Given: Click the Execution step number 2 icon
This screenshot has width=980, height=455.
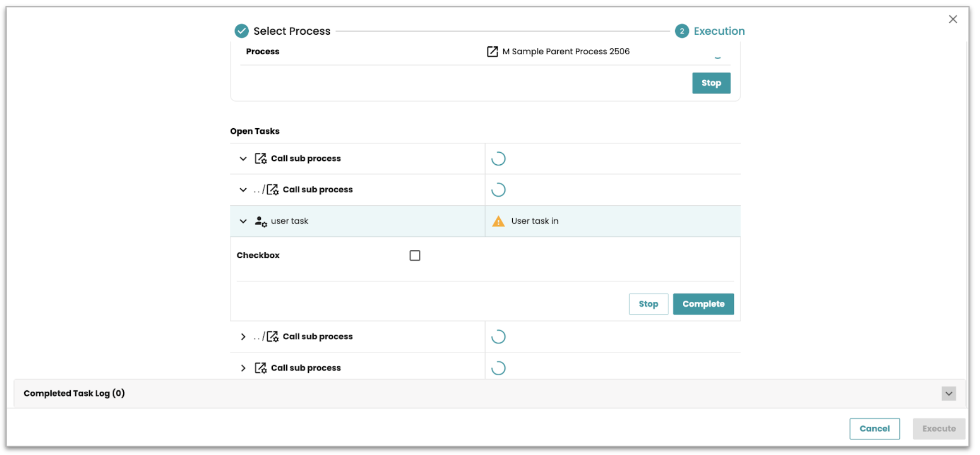Looking at the screenshot, I should (681, 31).
